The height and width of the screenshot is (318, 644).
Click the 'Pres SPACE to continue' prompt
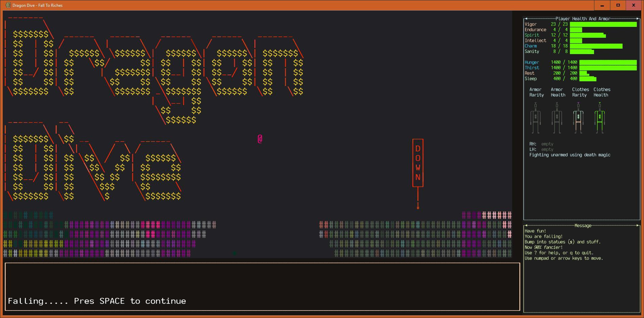click(97, 301)
